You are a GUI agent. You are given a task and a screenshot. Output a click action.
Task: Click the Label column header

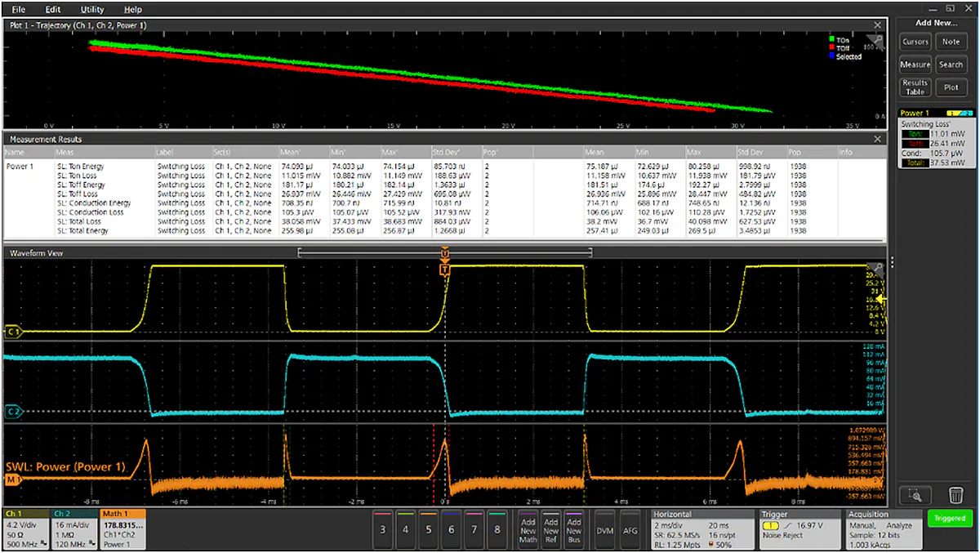tap(183, 152)
